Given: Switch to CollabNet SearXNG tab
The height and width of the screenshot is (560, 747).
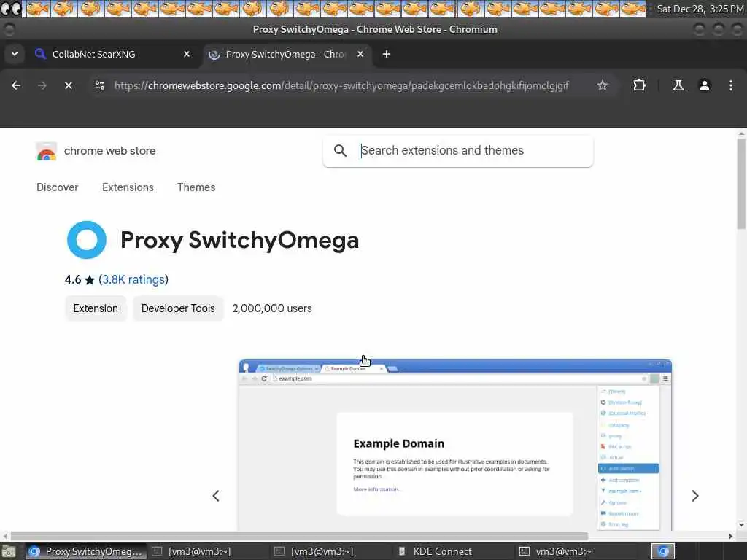Looking at the screenshot, I should pos(113,54).
